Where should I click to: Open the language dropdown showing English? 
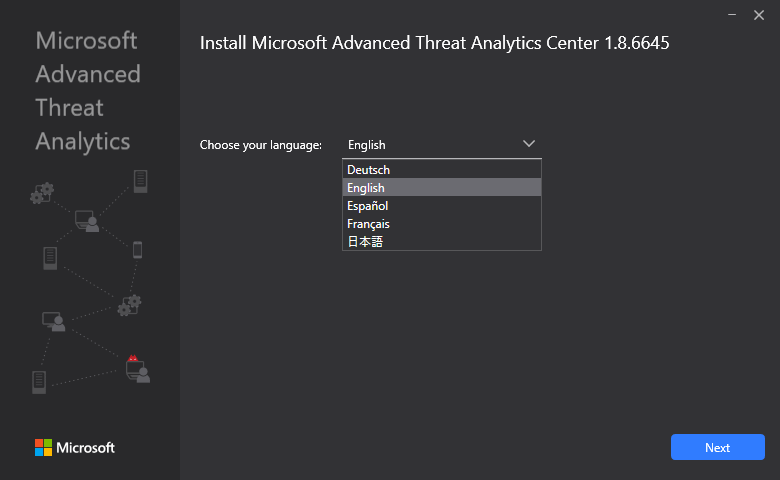tap(442, 145)
